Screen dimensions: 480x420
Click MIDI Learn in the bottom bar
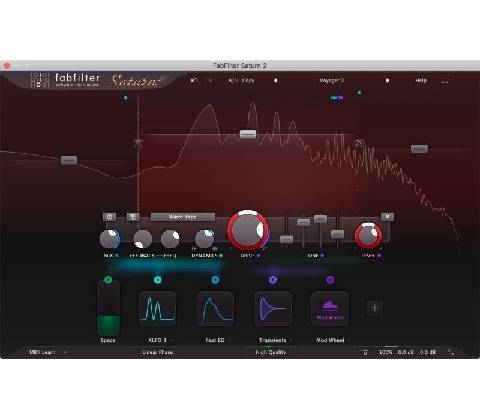42,352
